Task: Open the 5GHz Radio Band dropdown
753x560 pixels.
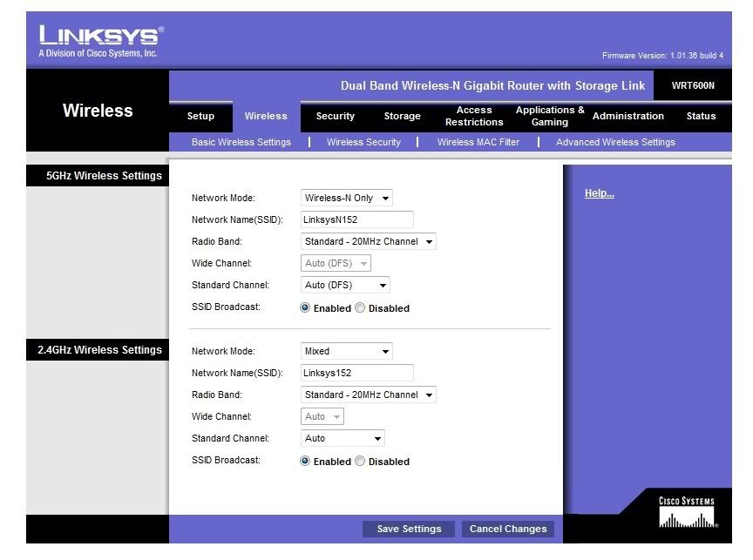Action: [x=369, y=241]
